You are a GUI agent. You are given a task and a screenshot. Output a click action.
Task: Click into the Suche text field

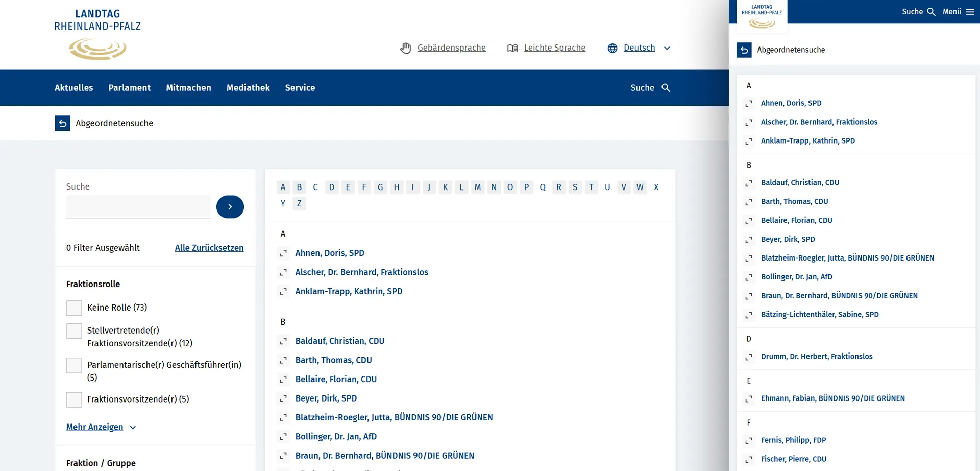[x=138, y=207]
